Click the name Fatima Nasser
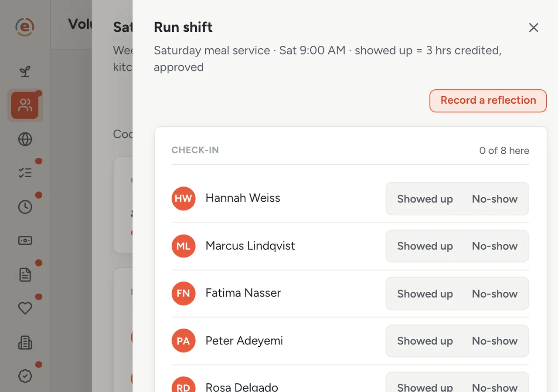558x392 pixels. pyautogui.click(x=243, y=293)
